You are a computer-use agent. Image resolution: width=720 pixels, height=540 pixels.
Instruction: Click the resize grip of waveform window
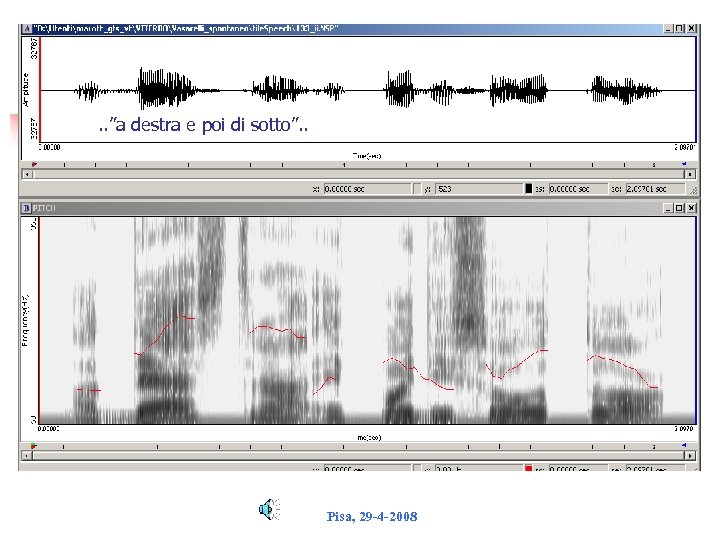pos(693,190)
